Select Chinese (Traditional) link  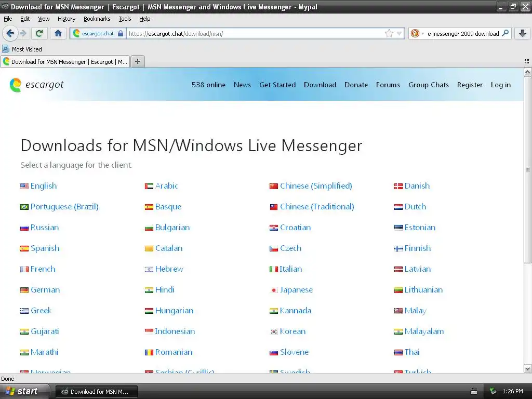tap(317, 207)
